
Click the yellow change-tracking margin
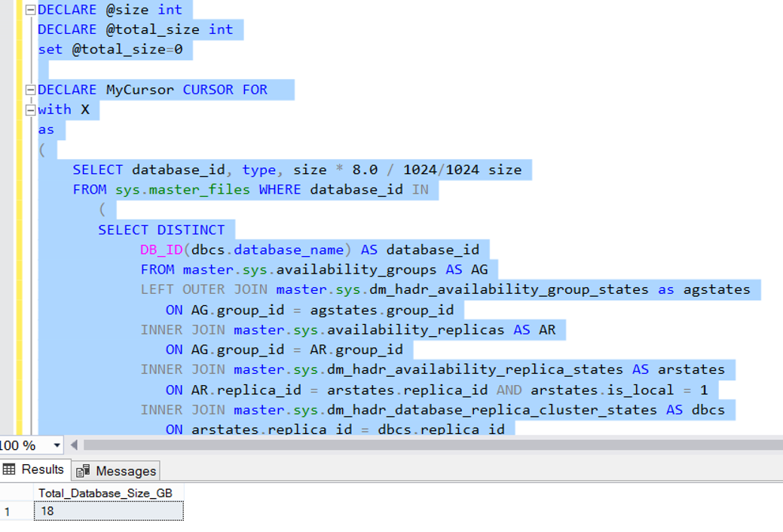point(16,151)
